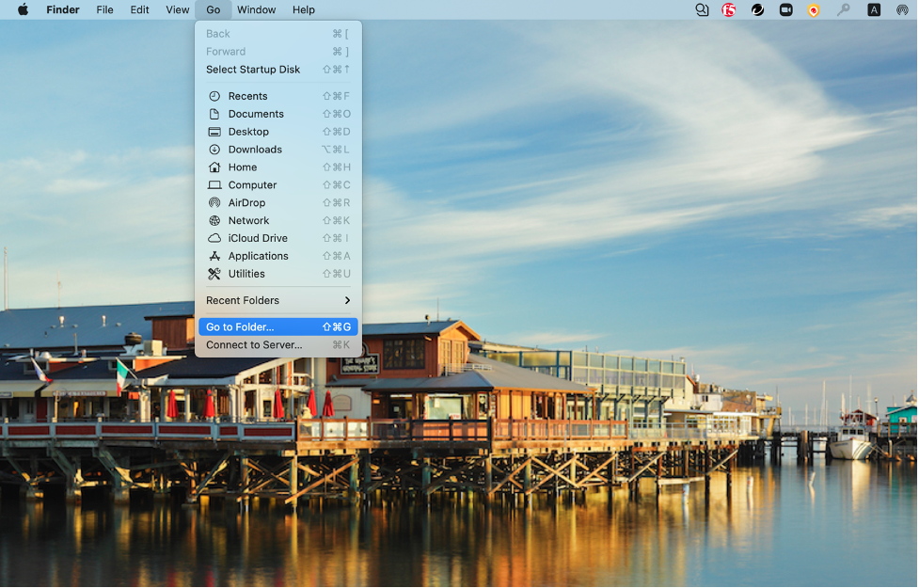919x588 pixels.
Task: Click the key icon in menu bar
Action: pyautogui.click(x=844, y=9)
